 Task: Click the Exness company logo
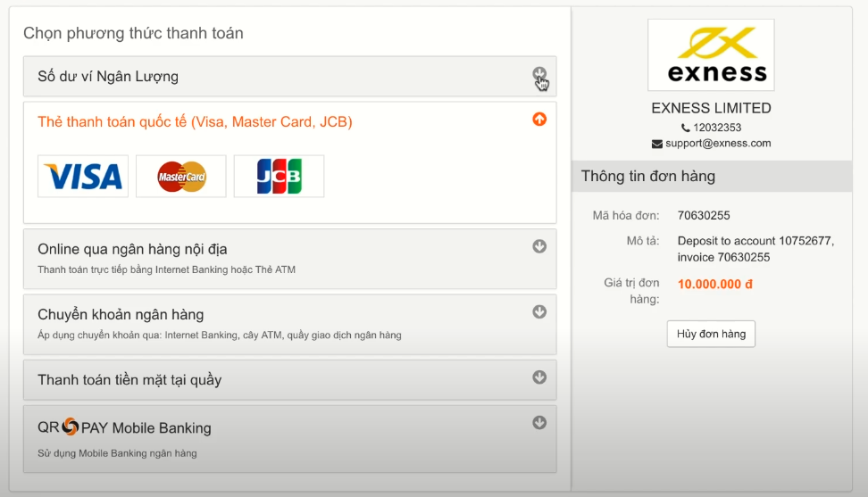coord(711,54)
